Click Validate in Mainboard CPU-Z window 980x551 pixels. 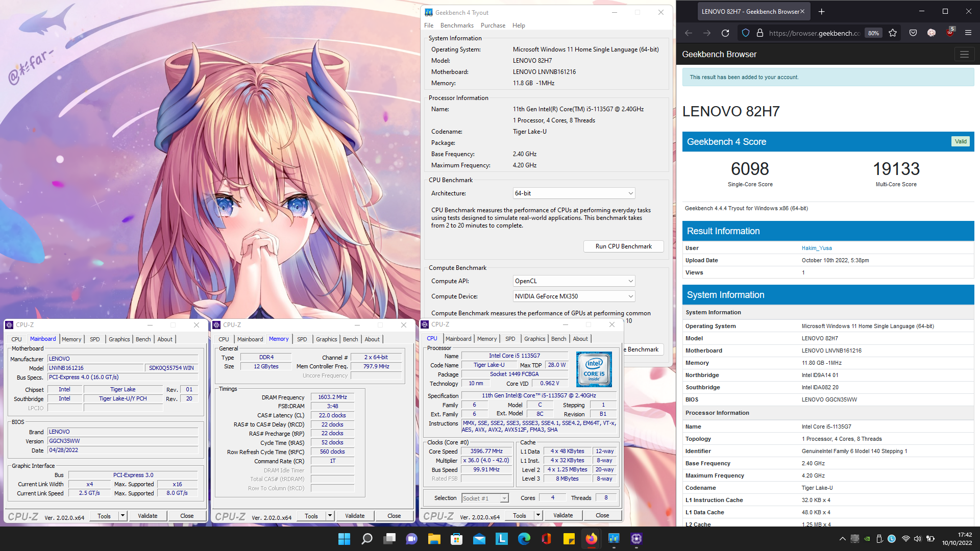point(148,516)
